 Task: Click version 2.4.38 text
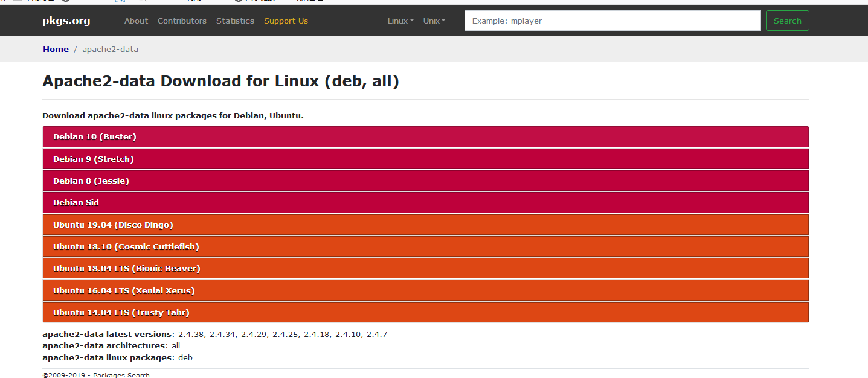(191, 334)
